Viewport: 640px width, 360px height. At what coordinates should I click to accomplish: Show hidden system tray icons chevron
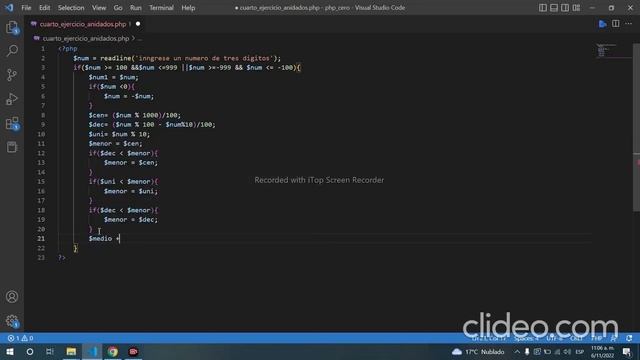pyautogui.click(x=517, y=351)
